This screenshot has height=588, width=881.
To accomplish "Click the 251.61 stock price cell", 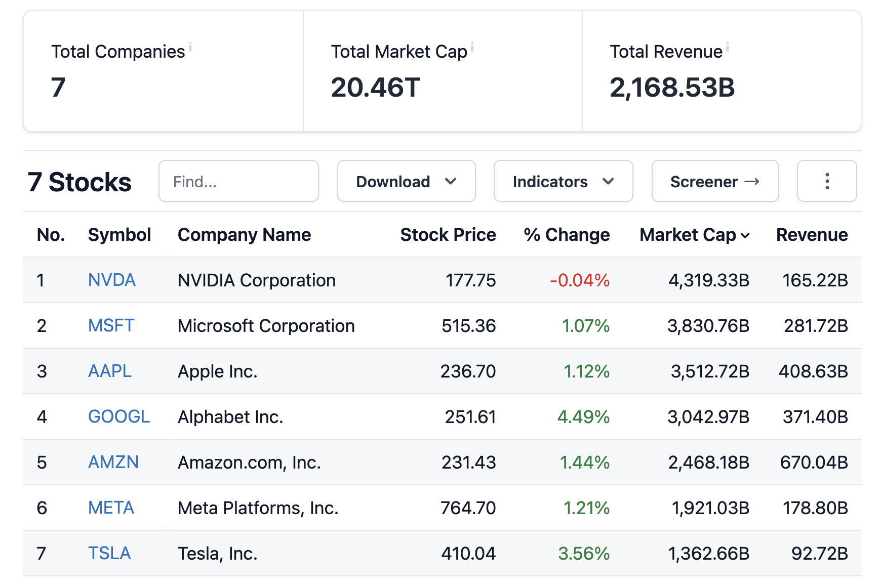I will (x=470, y=416).
